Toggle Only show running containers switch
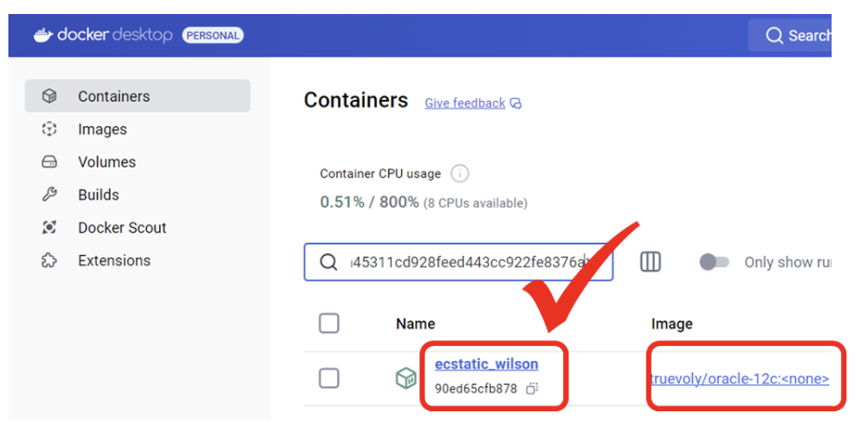This screenshot has height=430, width=868. [x=714, y=262]
